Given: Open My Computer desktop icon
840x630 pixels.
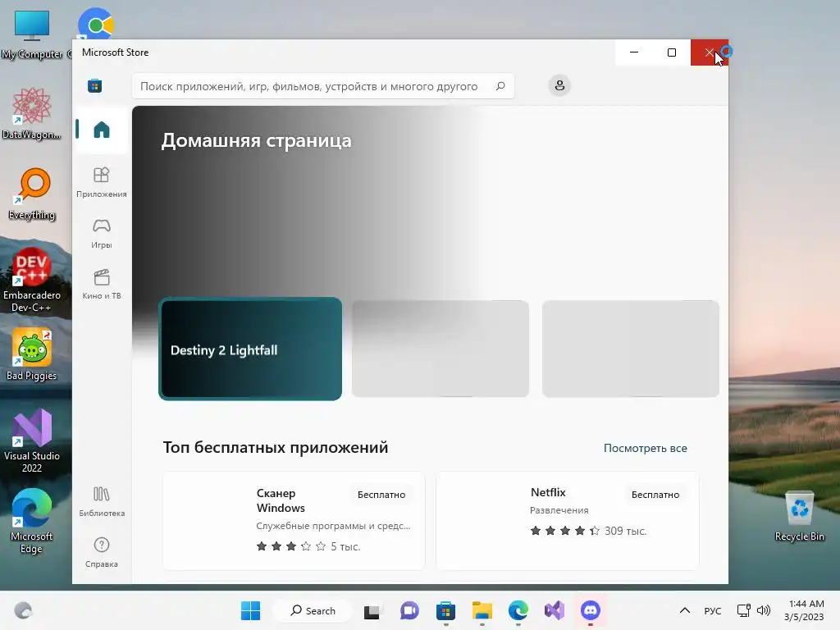Looking at the screenshot, I should pos(32,34).
